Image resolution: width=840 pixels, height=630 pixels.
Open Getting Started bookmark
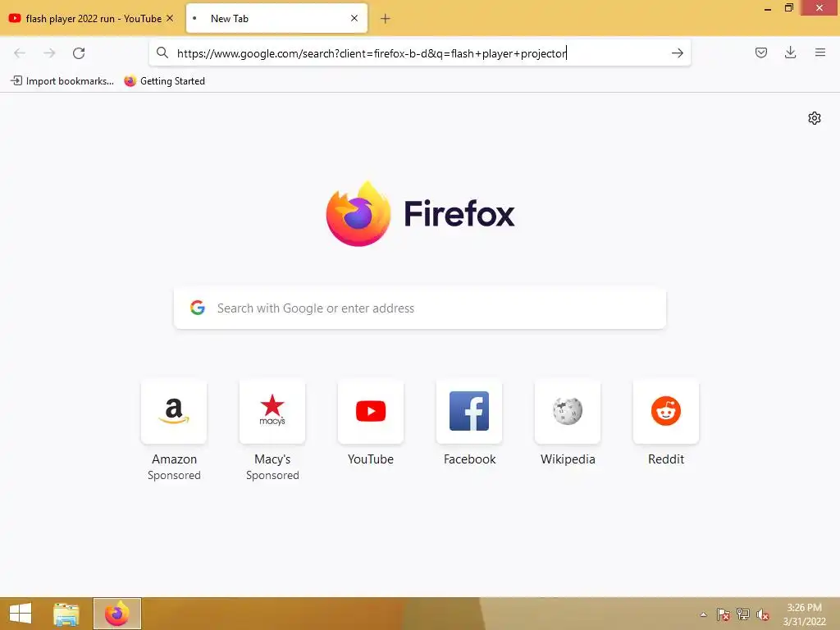pos(164,81)
